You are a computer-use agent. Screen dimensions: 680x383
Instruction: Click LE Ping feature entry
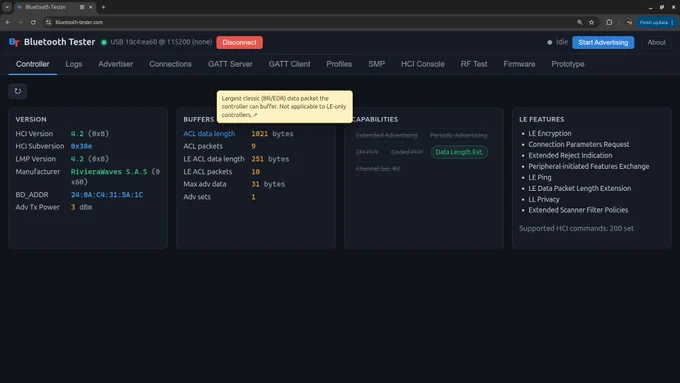539,177
